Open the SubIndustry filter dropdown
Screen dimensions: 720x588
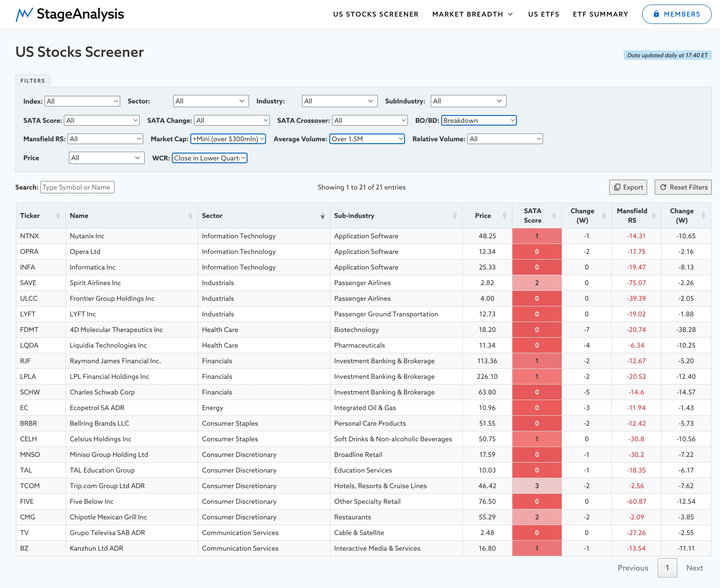pos(468,101)
